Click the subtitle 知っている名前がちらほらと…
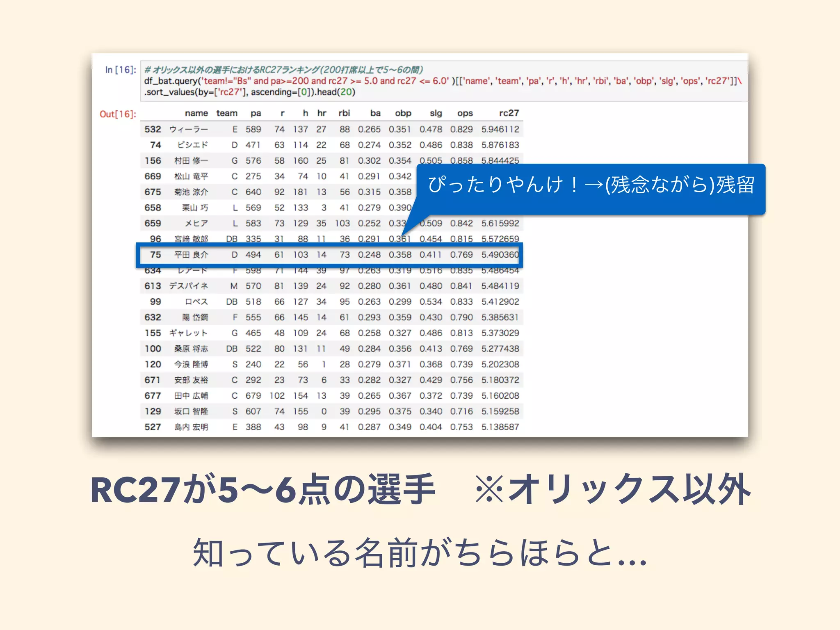Screen dimensions: 840x630 click(x=420, y=553)
